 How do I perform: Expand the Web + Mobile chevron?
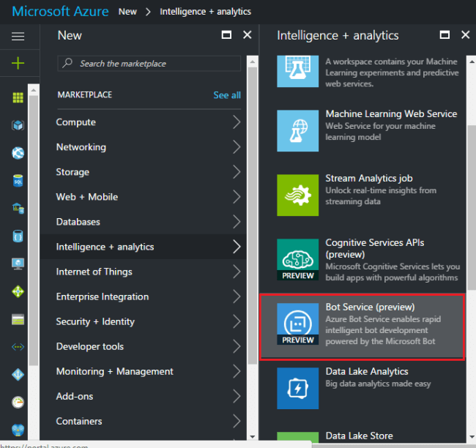coord(237,197)
